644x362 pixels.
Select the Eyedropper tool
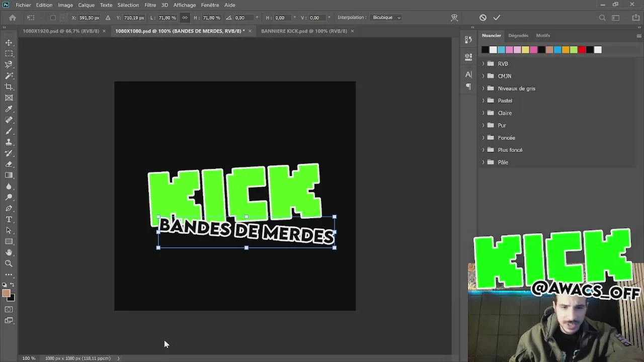pyautogui.click(x=9, y=109)
